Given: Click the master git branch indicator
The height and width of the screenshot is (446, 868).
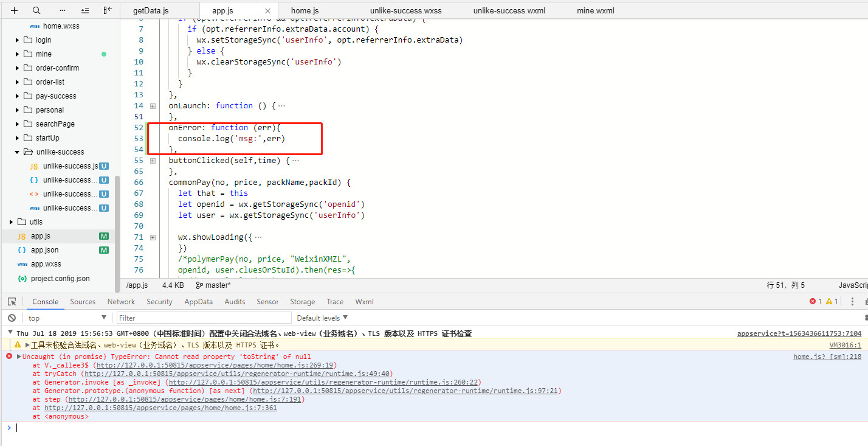Looking at the screenshot, I should (213, 285).
